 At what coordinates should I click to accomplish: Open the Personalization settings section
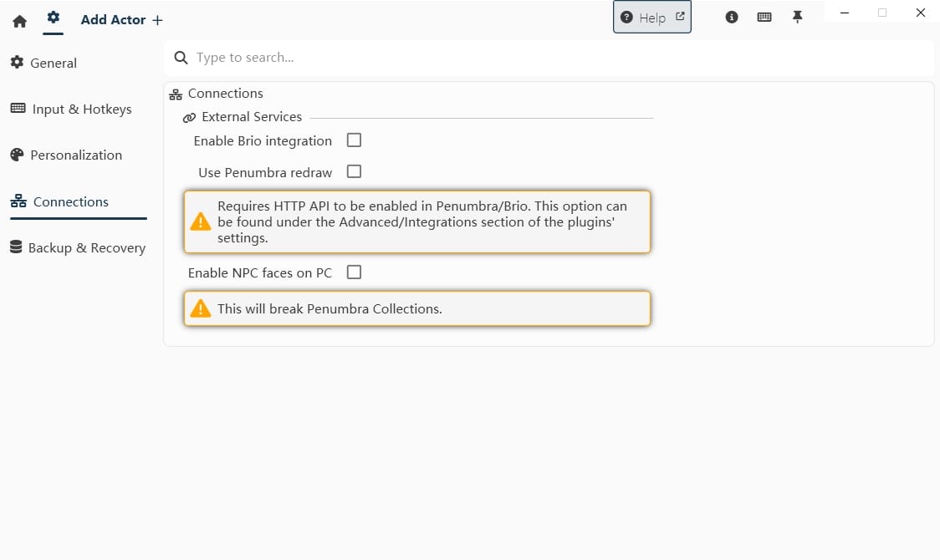click(75, 155)
